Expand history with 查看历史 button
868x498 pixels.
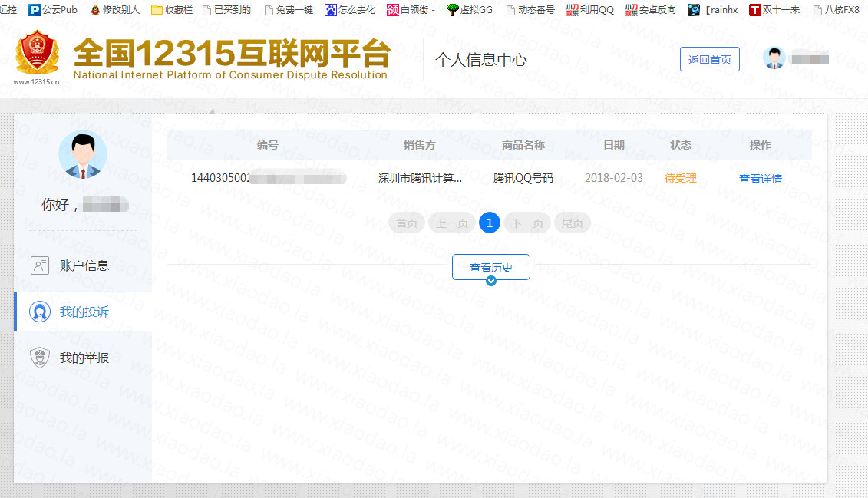491,267
